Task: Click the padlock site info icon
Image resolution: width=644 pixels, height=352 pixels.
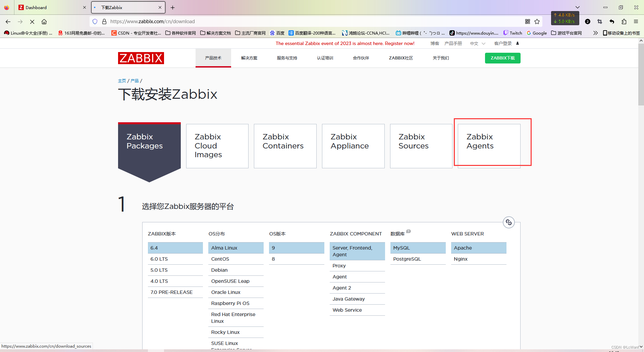Action: pos(104,21)
